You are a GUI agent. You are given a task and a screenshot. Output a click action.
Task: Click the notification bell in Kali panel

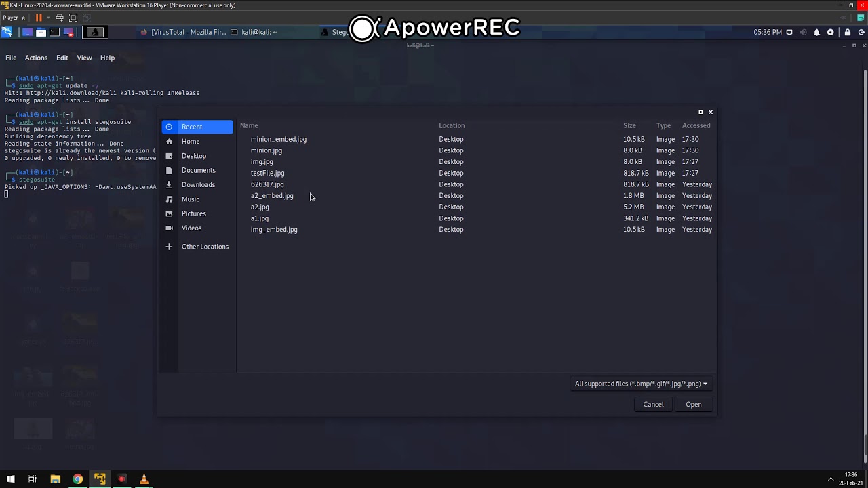click(816, 32)
